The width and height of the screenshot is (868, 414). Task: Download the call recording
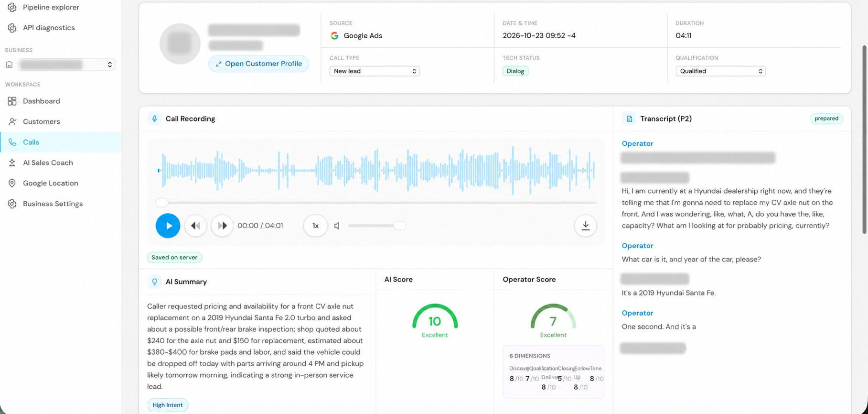[585, 226]
